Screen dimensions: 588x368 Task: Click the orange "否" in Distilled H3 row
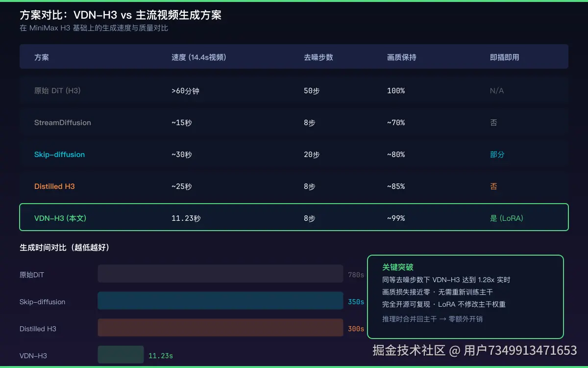[x=493, y=186]
